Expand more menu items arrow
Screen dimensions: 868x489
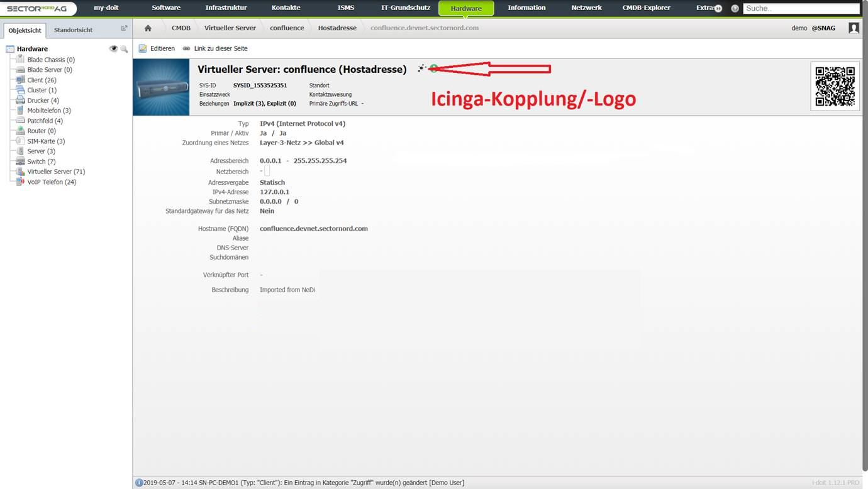pos(718,8)
